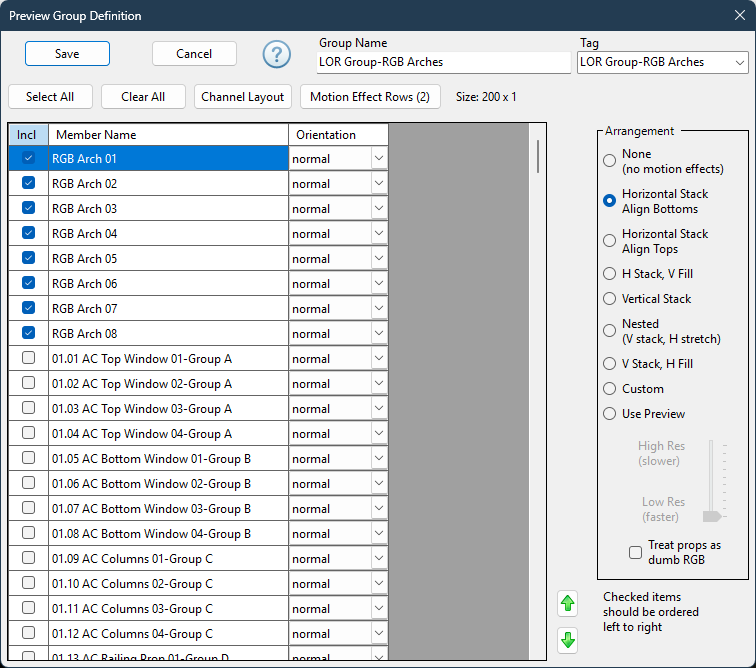
Task: Uncheck the RGB Arch 08 include box
Action: (x=28, y=333)
